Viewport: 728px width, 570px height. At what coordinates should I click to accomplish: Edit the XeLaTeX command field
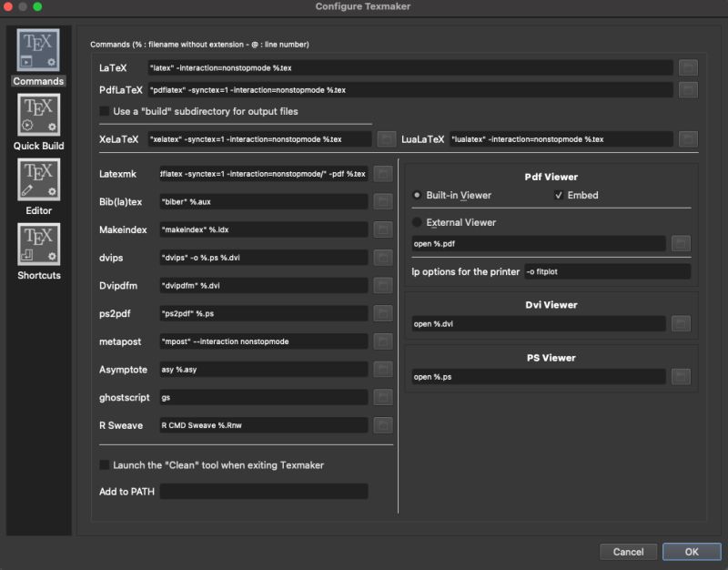pos(259,139)
